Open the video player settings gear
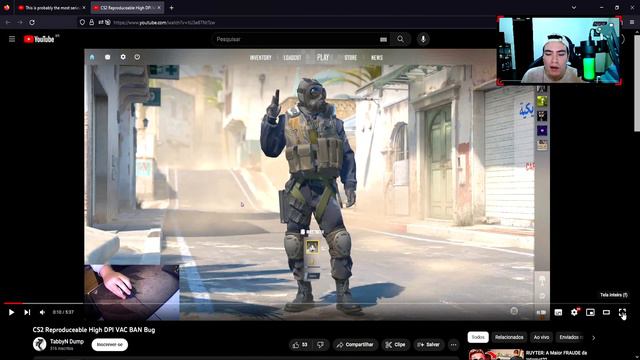 click(x=574, y=312)
